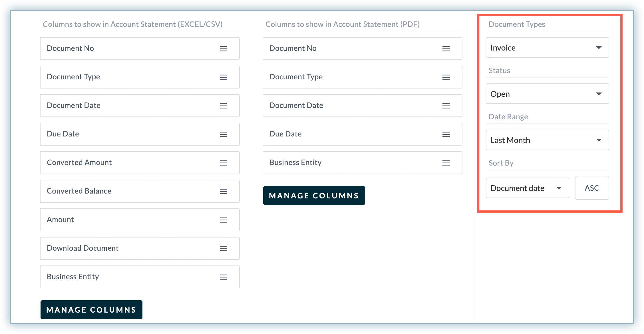Open the Document Types dropdown showing Invoice
644x334 pixels.
tap(547, 47)
